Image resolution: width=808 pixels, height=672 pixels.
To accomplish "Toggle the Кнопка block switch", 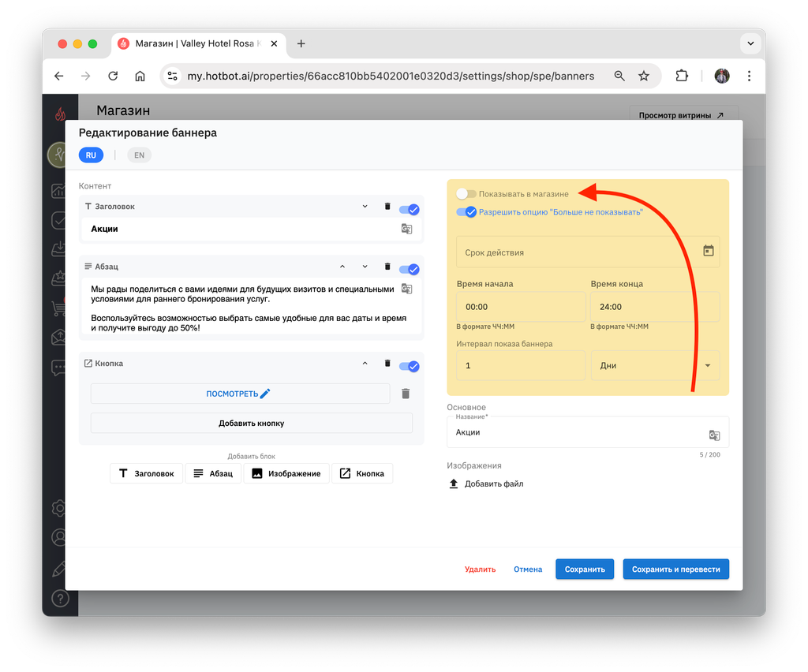I will [410, 366].
